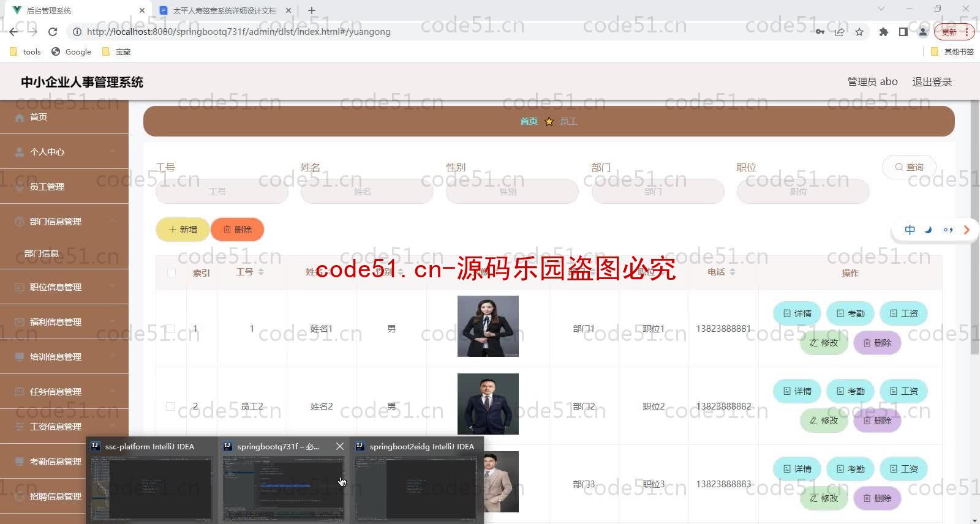Open 详情 for the 部门3 employee
980x524 pixels.
click(x=797, y=469)
